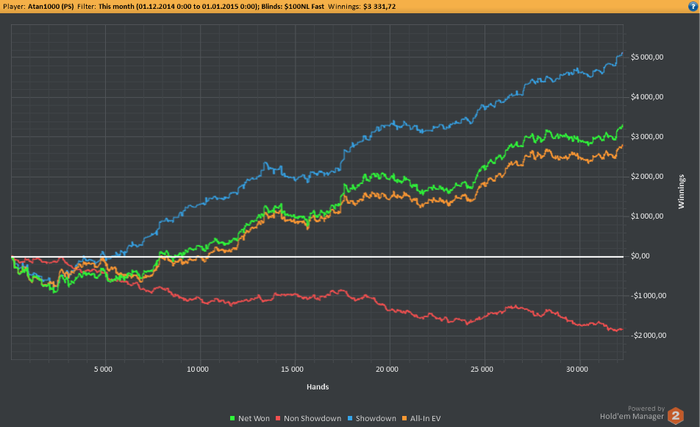Image resolution: width=700 pixels, height=427 pixels.
Task: Click the $5 000,00 axis value
Action: [x=647, y=57]
